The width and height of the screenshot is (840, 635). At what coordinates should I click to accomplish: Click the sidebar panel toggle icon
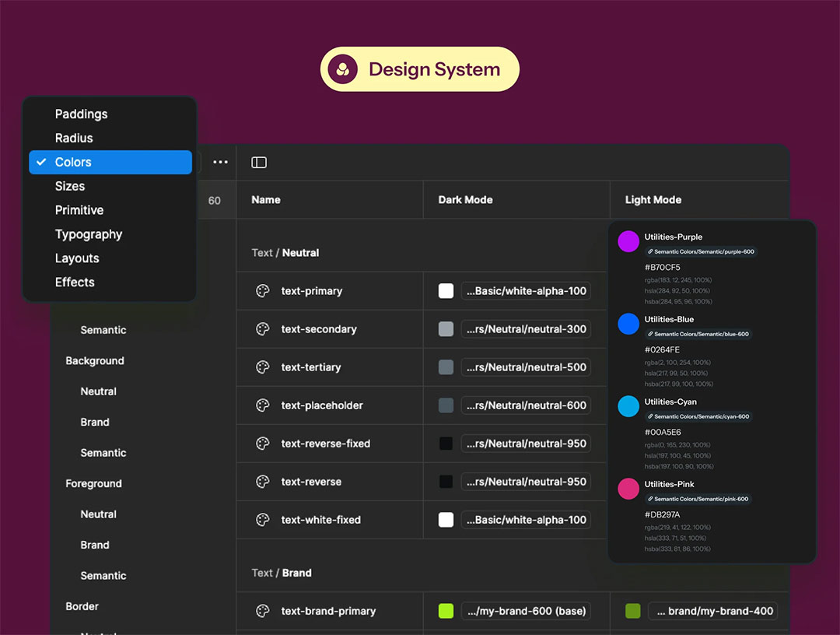pyautogui.click(x=259, y=162)
